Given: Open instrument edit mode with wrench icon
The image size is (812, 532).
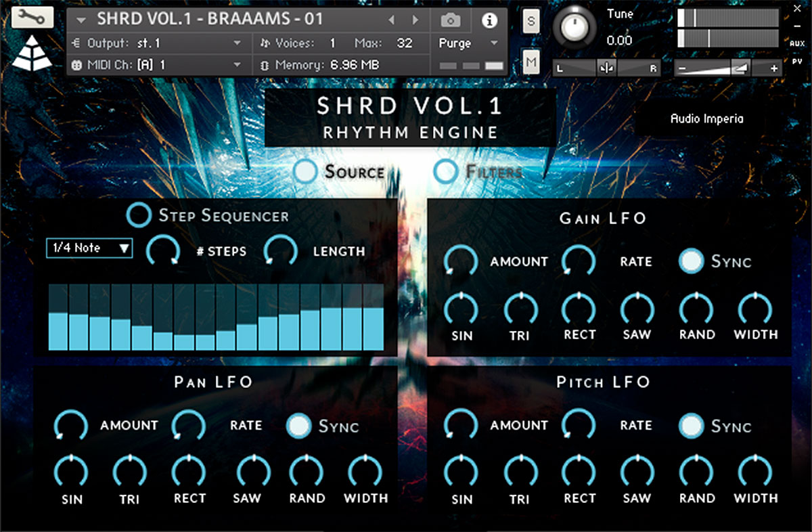Looking at the screenshot, I should pyautogui.click(x=32, y=18).
